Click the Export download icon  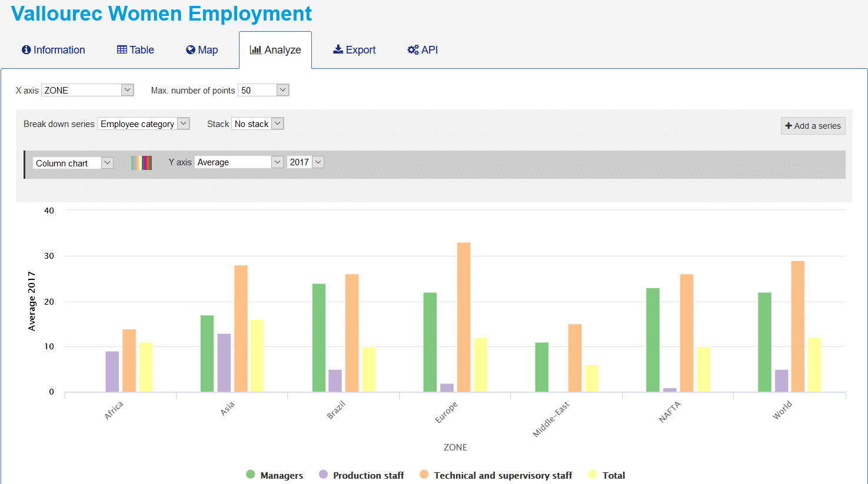[x=338, y=49]
